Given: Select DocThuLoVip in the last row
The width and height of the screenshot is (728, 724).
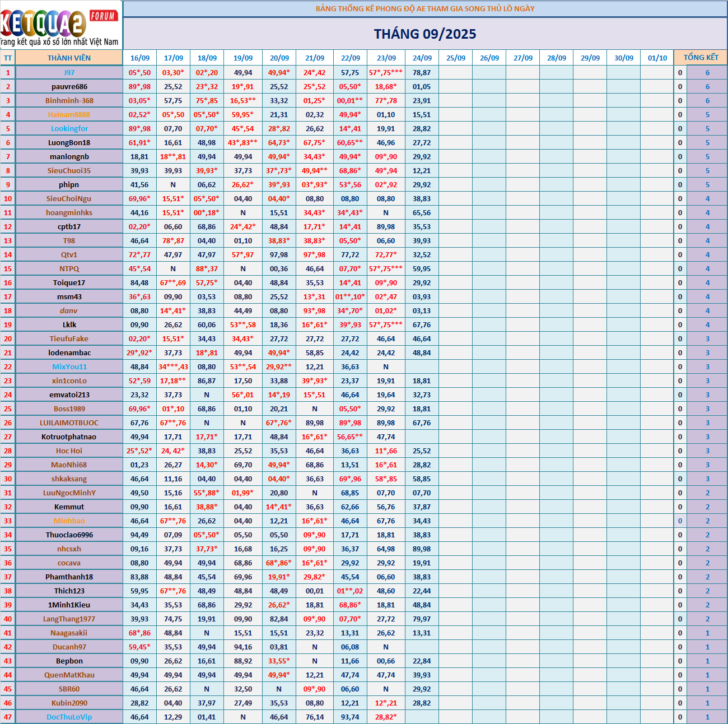Looking at the screenshot, I should point(69,717).
